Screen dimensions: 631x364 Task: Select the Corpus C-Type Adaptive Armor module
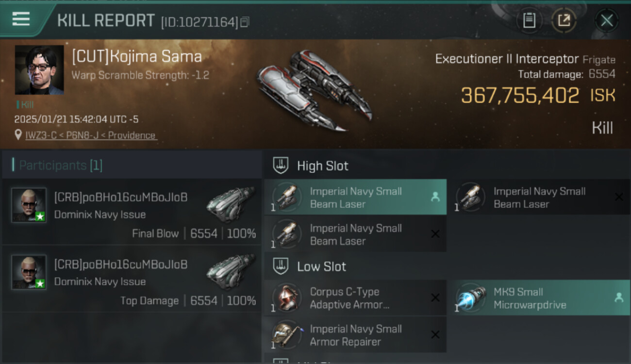coord(355,298)
